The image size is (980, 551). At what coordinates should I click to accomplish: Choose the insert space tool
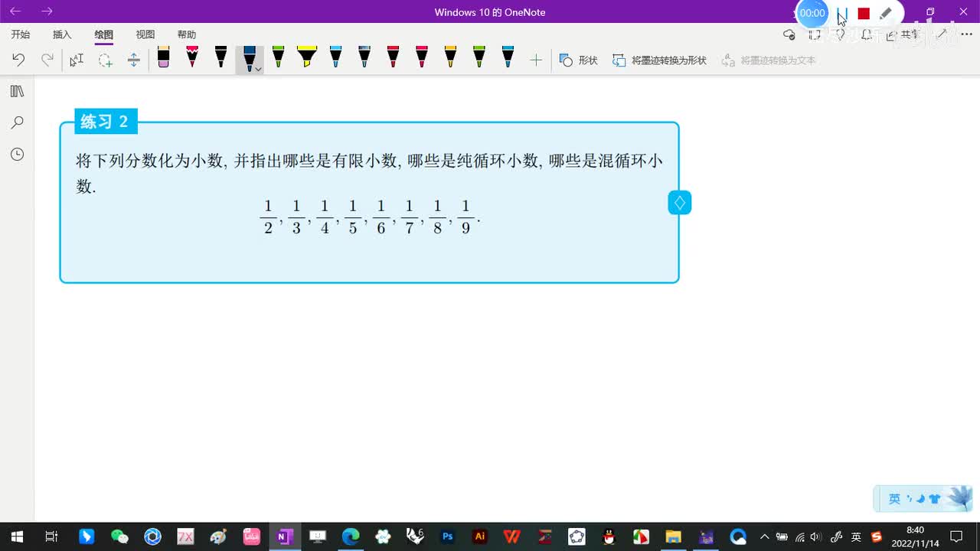[134, 60]
